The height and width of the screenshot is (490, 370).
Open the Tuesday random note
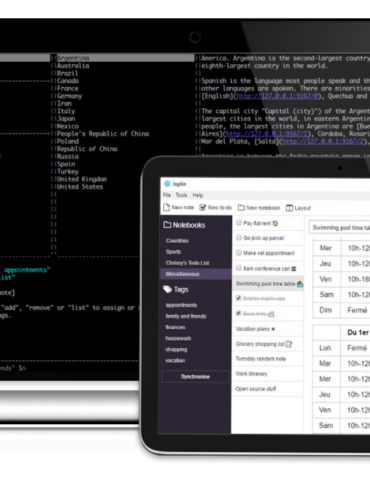pyautogui.click(x=268, y=359)
